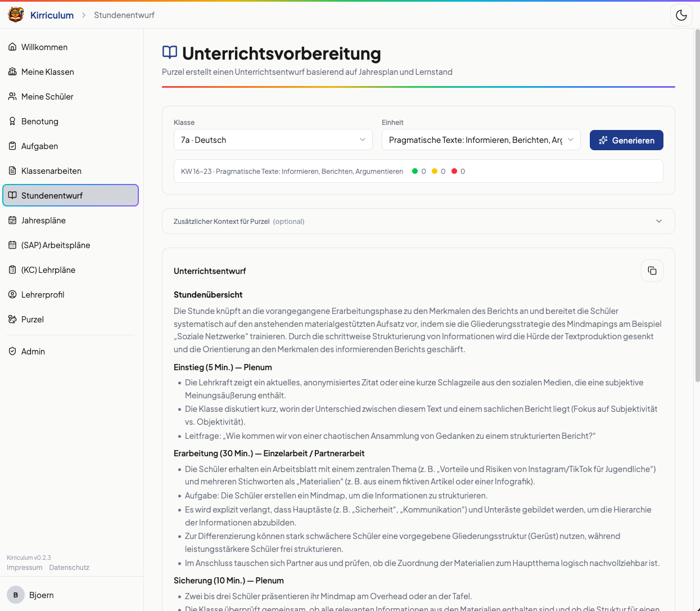The width and height of the screenshot is (700, 611).
Task: Click the Sicherung (10 Min.) — Plenum heading
Action: [229, 580]
